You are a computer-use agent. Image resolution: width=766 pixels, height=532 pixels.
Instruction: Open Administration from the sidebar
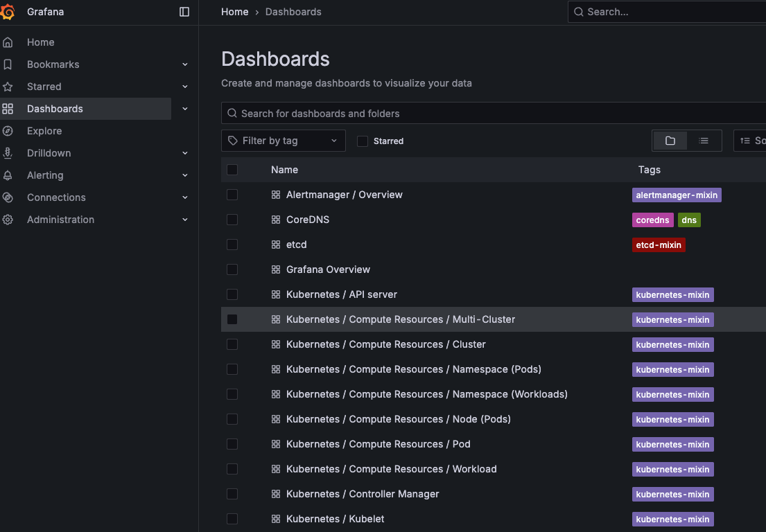tap(60, 220)
